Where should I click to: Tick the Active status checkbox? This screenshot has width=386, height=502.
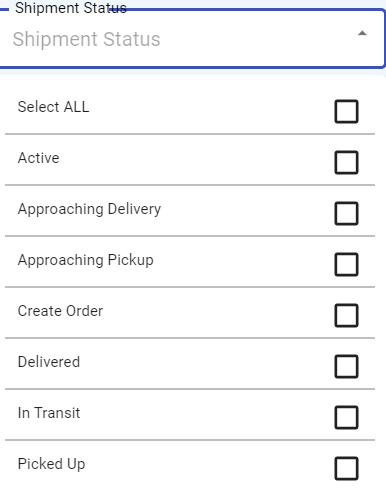coord(346,162)
